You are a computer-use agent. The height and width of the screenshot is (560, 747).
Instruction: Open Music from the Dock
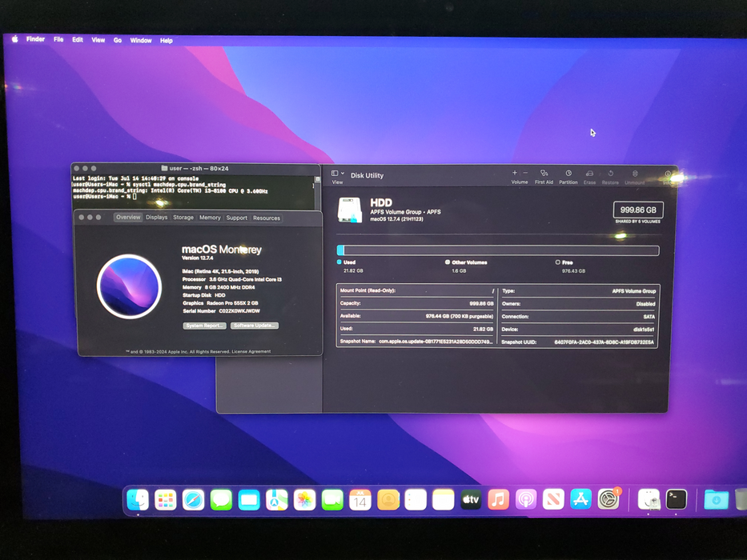498,499
